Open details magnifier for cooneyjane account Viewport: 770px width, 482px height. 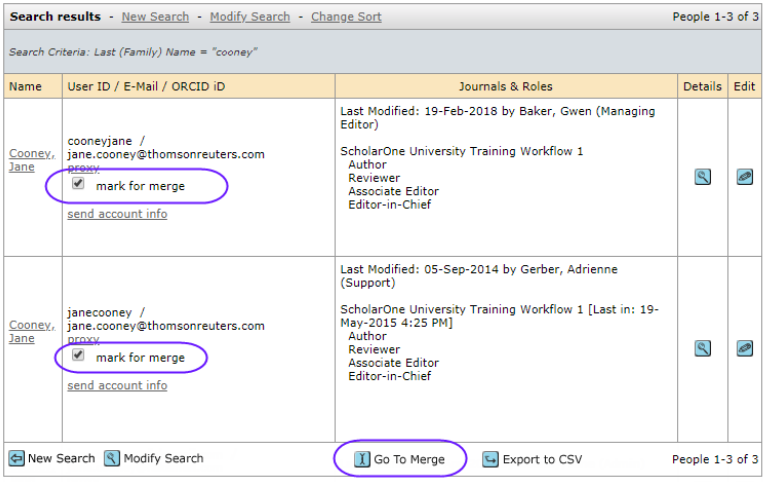coord(703,177)
